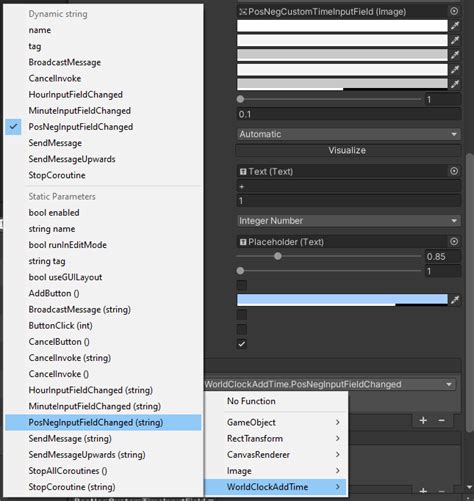The height and width of the screenshot is (501, 474).
Task: Select dynamic PosNegInputFieldChanged with checkmark
Action: (103, 127)
